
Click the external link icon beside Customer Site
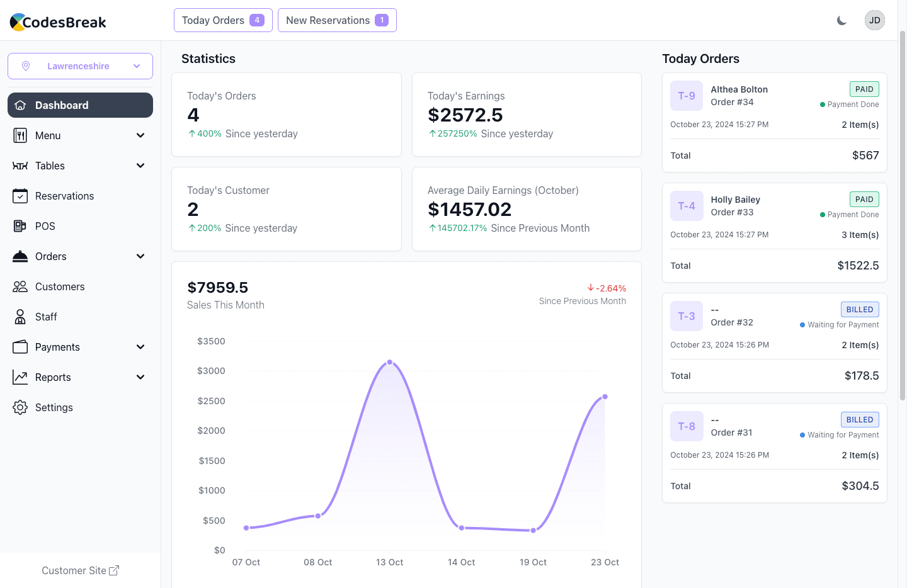tap(114, 570)
